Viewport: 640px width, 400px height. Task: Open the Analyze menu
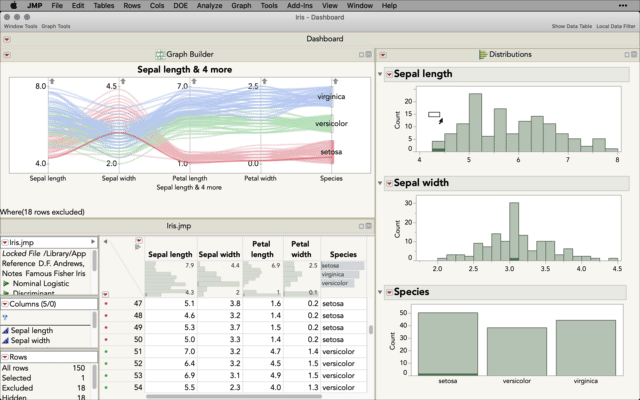click(209, 5)
